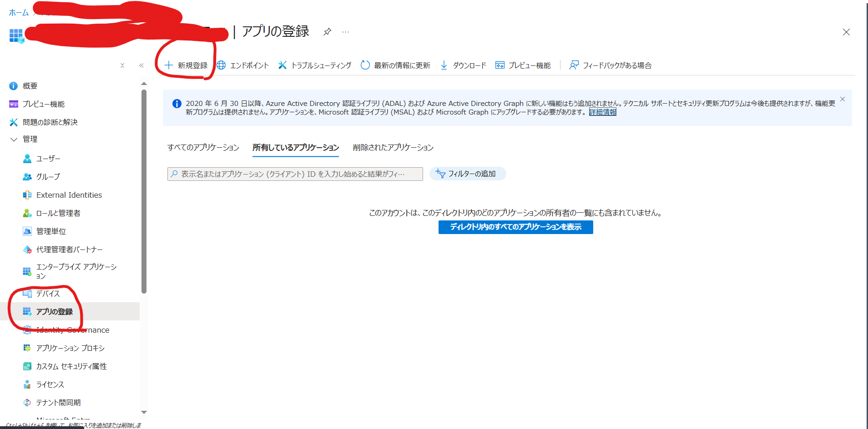This screenshot has height=429, width=868.
Task: Pin the アプリの登録 page
Action: tap(327, 32)
